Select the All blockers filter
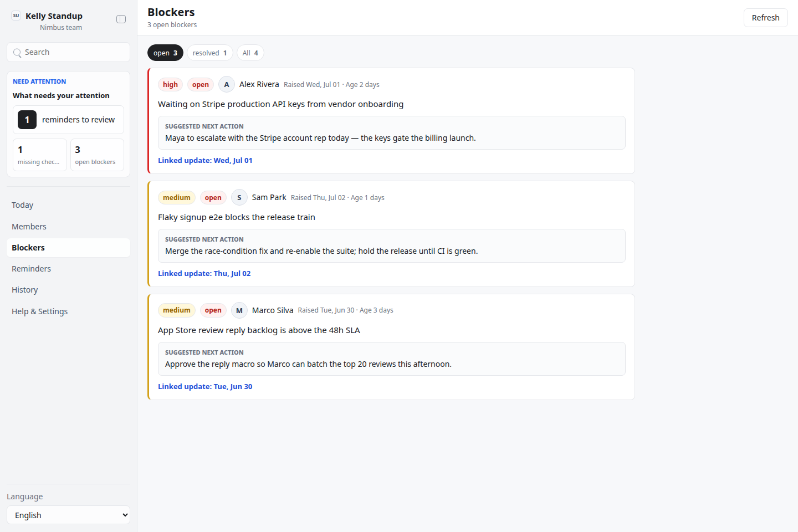Image resolution: width=798 pixels, height=532 pixels. (250, 53)
